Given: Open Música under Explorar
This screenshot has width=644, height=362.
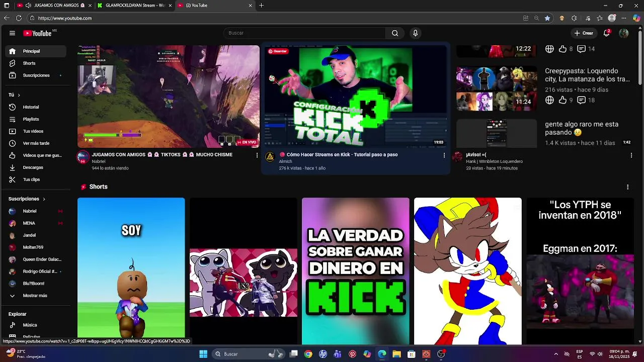Looking at the screenshot, I should [35, 325].
